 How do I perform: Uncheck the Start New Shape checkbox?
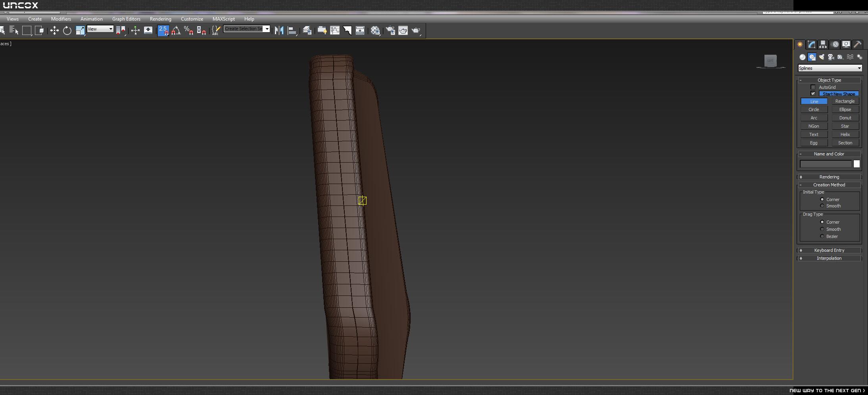pos(813,94)
